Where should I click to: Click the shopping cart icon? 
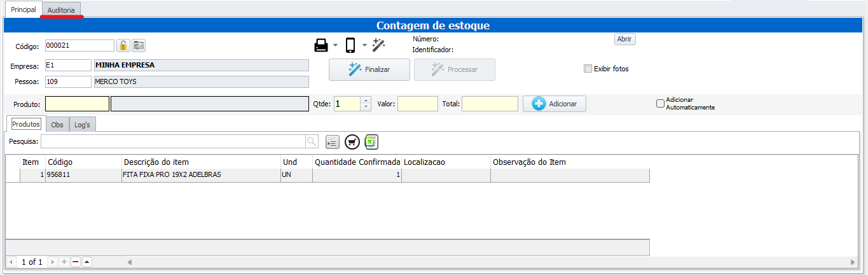[352, 141]
